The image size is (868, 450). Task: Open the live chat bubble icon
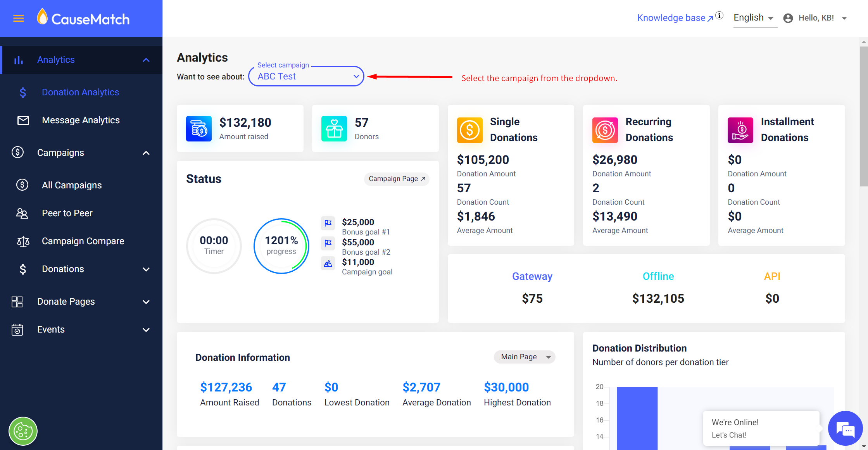click(845, 429)
